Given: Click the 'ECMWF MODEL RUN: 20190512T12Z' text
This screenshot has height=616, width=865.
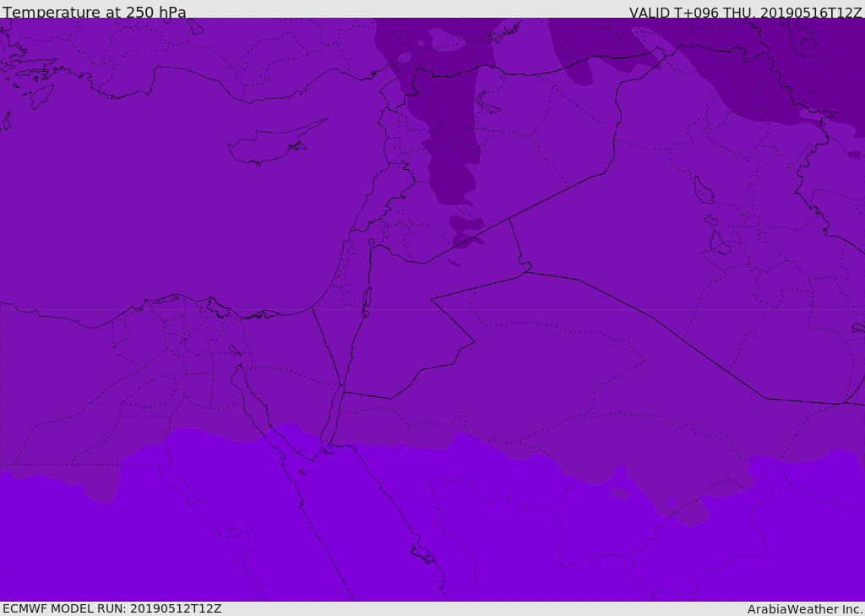Looking at the screenshot, I should pyautogui.click(x=112, y=608).
